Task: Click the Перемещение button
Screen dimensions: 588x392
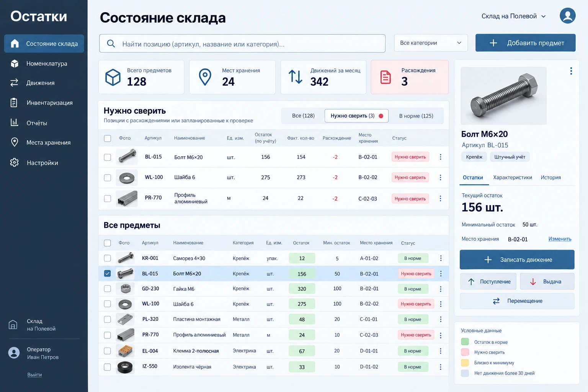Action: point(517,301)
